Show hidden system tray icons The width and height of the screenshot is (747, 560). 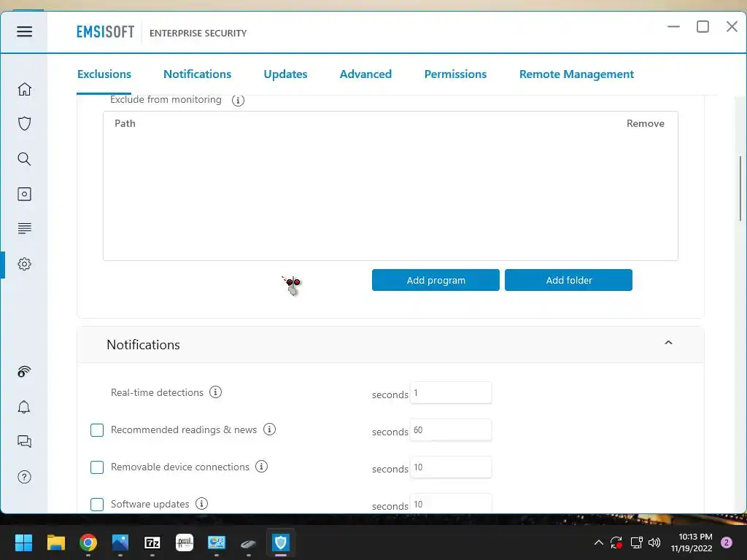click(599, 542)
